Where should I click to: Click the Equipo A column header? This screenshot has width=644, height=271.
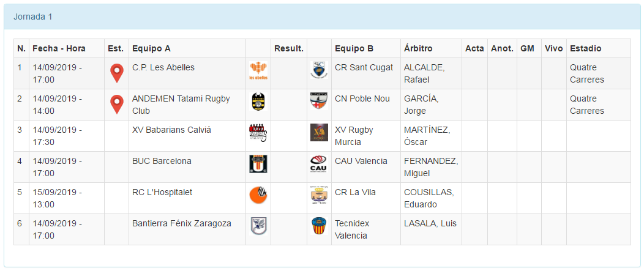coord(151,48)
